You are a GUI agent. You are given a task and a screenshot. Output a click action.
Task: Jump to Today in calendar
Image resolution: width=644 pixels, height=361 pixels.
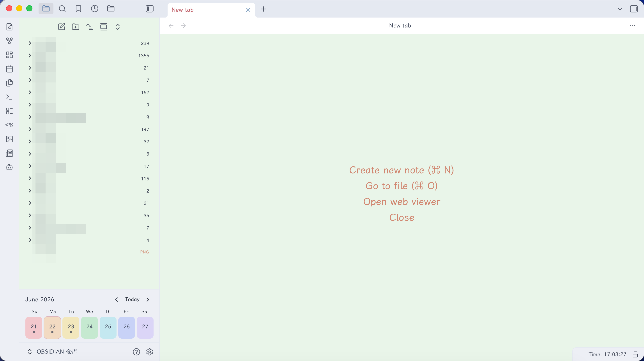(x=132, y=299)
